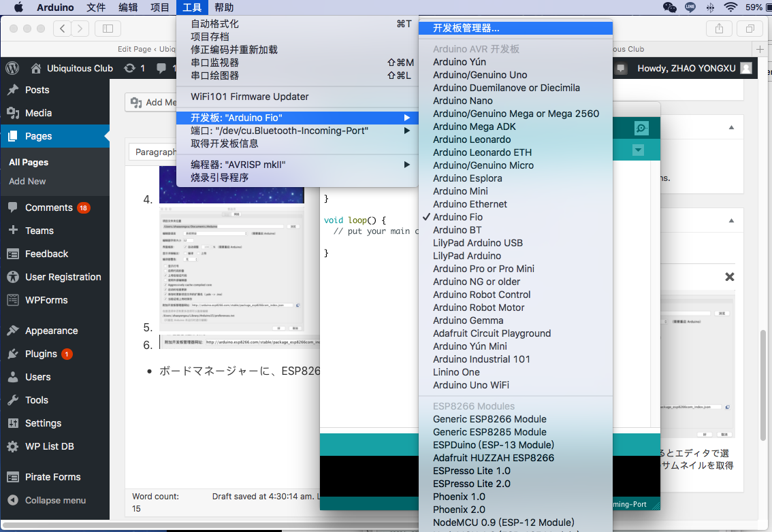The height and width of the screenshot is (532, 772).
Task: Collapse the WordPress admin menu
Action: (54, 500)
